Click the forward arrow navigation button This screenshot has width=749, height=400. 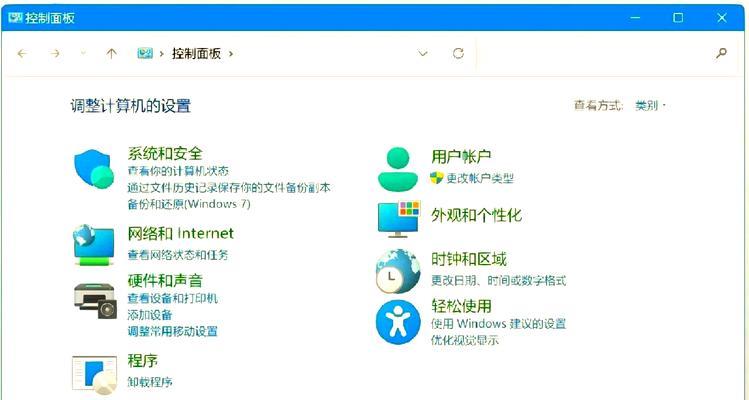tap(55, 54)
